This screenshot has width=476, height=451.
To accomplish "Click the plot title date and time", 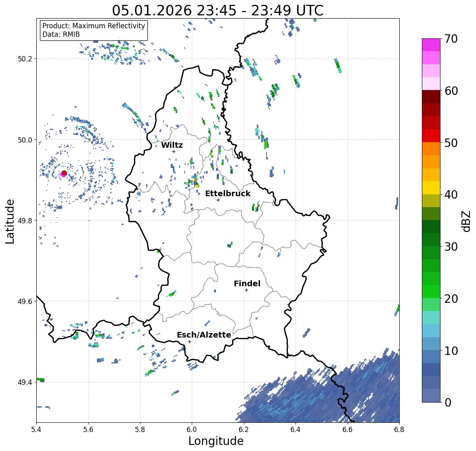I will pos(218,10).
